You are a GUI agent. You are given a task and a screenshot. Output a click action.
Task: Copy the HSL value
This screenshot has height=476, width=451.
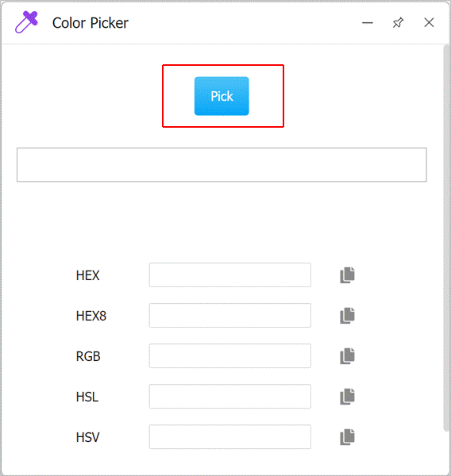(347, 396)
